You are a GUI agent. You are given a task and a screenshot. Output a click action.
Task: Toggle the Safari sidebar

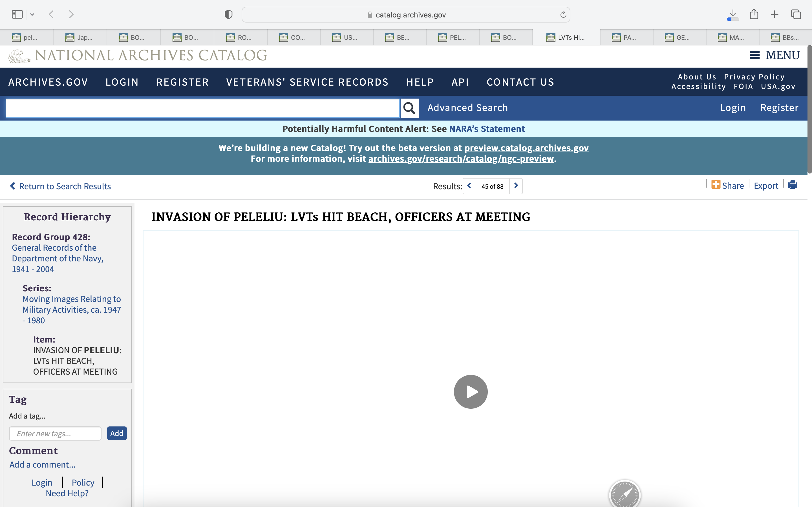(x=17, y=14)
